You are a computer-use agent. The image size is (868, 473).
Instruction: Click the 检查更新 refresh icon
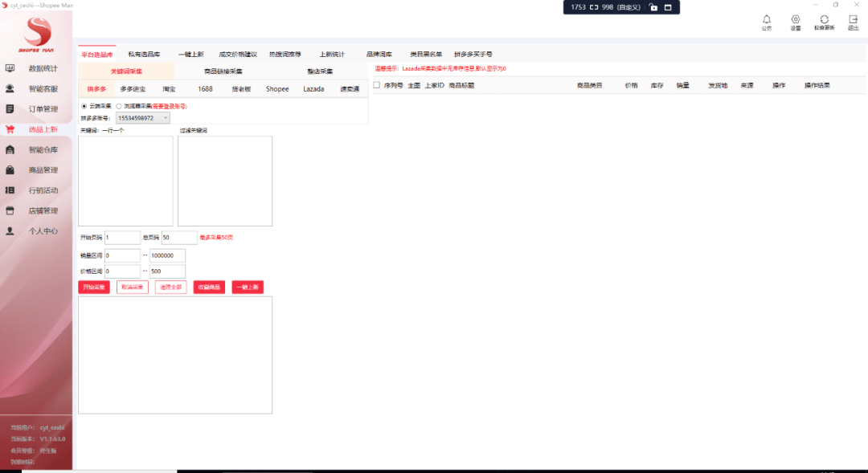825,19
